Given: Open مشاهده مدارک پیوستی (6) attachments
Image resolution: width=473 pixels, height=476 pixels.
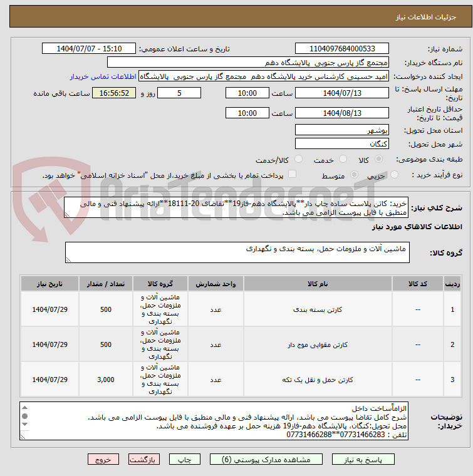Looking at the screenshot, I should 266,459.
